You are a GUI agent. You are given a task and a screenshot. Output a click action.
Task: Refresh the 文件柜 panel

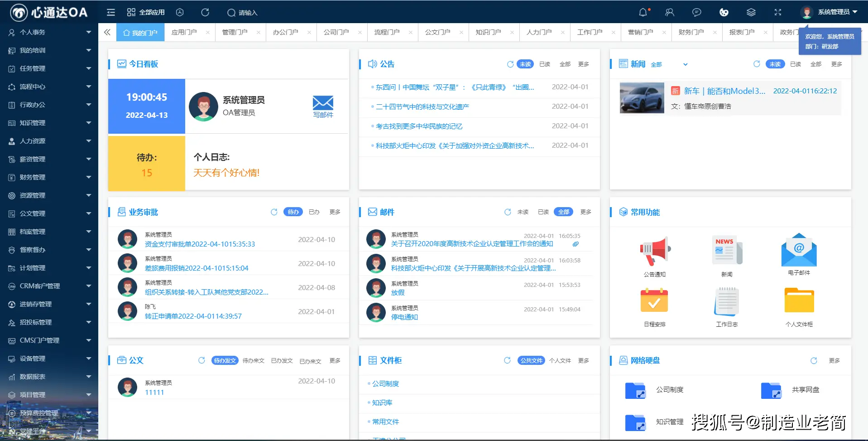[x=507, y=360]
